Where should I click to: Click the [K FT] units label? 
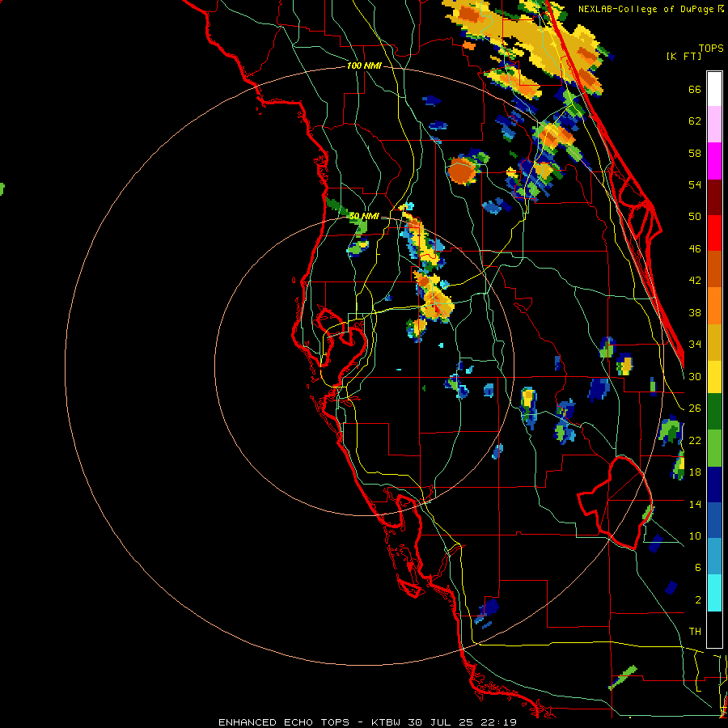pyautogui.click(x=684, y=56)
